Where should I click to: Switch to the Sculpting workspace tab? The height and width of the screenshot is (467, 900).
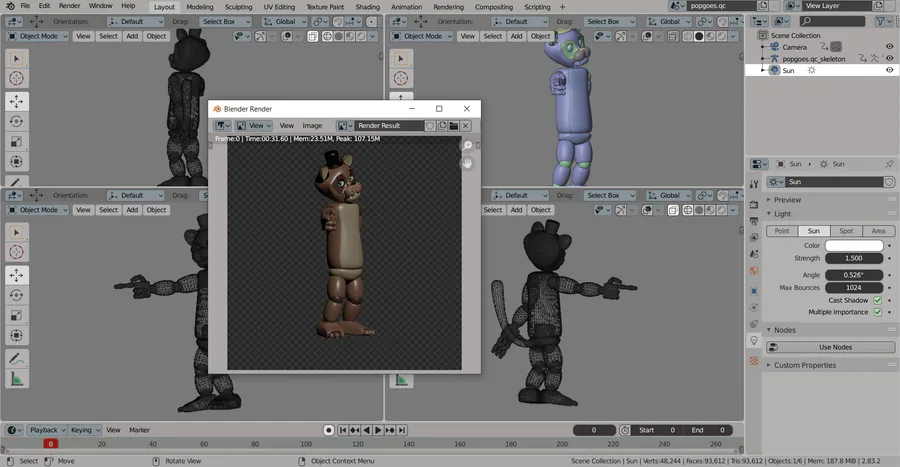(238, 7)
